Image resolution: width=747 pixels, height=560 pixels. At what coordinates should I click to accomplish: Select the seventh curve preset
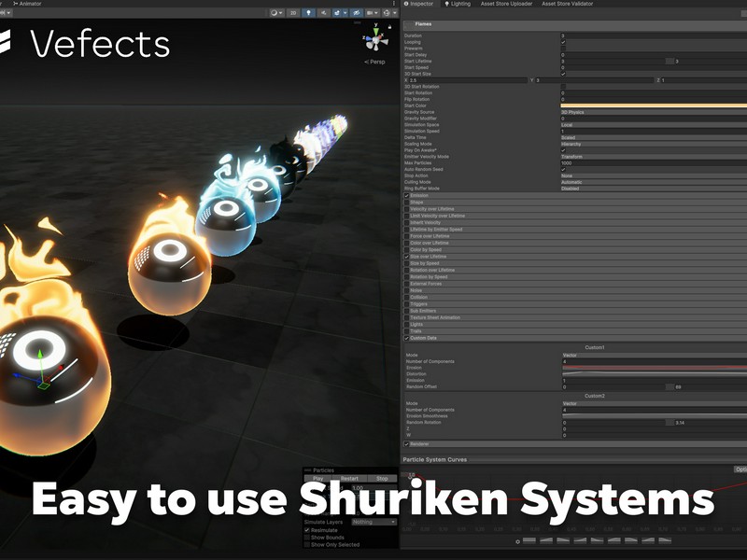pos(631,540)
